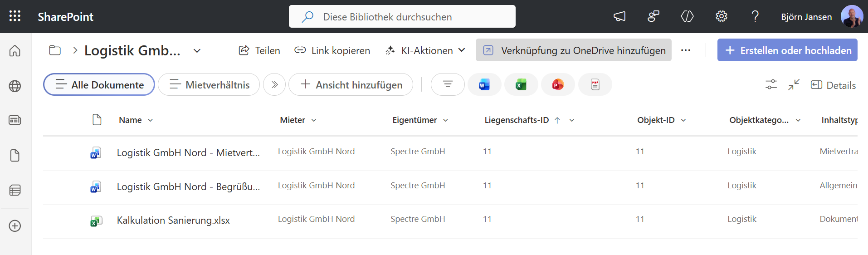Switch to the Mietverhältnis view

point(209,84)
